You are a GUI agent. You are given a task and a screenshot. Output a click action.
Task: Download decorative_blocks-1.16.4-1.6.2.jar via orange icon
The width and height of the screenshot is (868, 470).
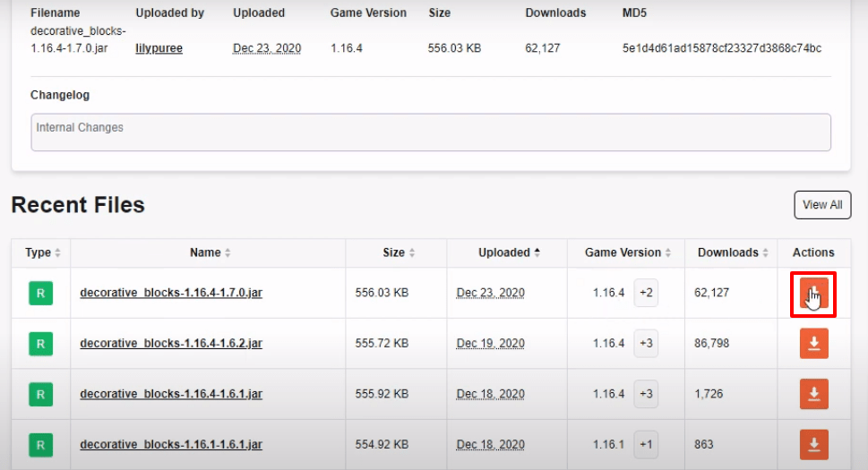pos(813,344)
